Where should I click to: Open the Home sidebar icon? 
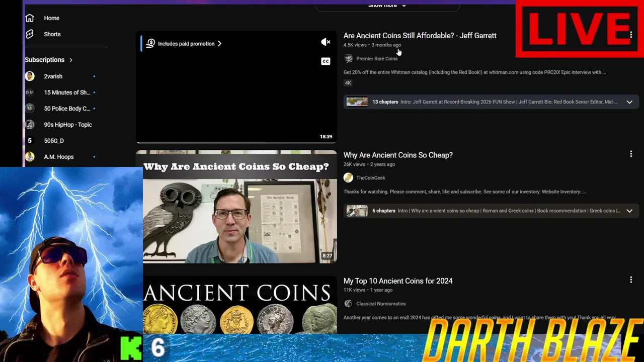[x=30, y=18]
